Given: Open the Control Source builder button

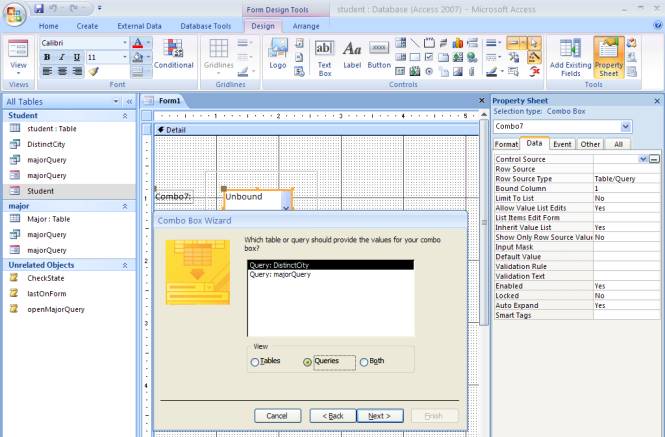Looking at the screenshot, I should pos(654,159).
